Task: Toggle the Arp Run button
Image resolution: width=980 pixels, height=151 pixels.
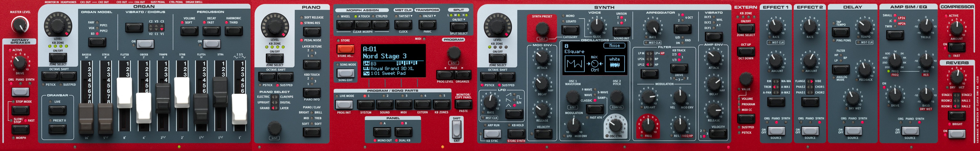Action: [x=492, y=134]
